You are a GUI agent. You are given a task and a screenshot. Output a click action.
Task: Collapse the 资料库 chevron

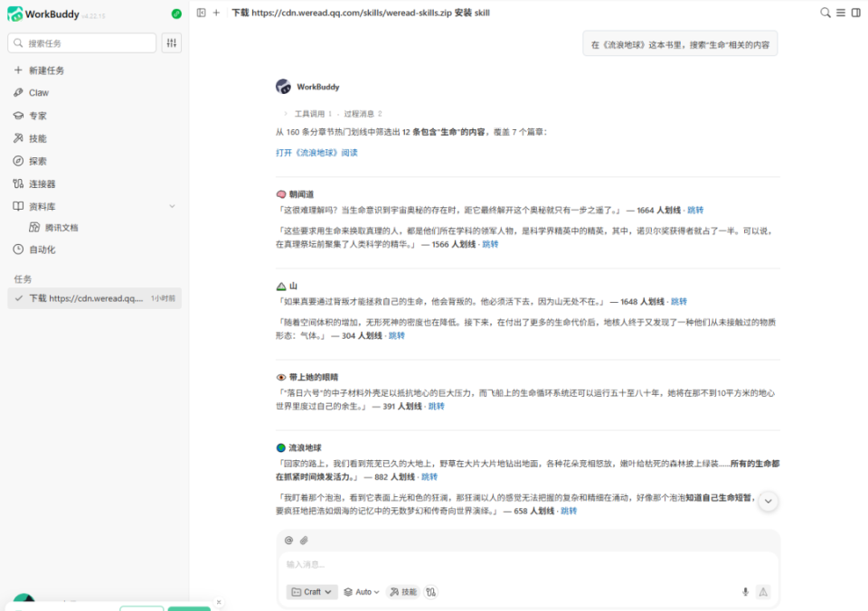pyautogui.click(x=172, y=206)
